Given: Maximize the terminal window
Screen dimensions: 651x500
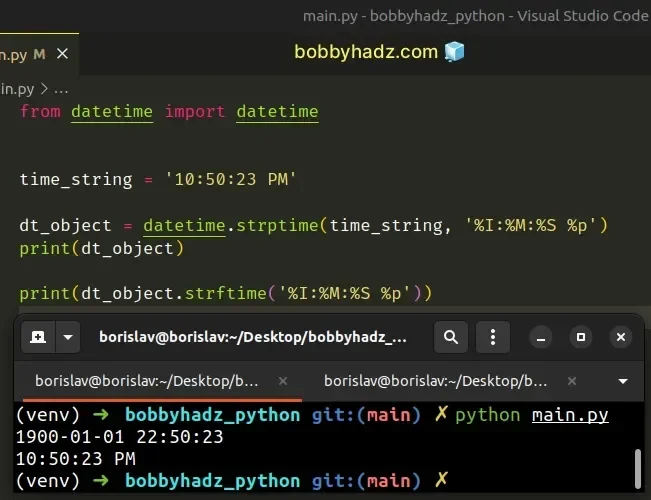Looking at the screenshot, I should 581,337.
